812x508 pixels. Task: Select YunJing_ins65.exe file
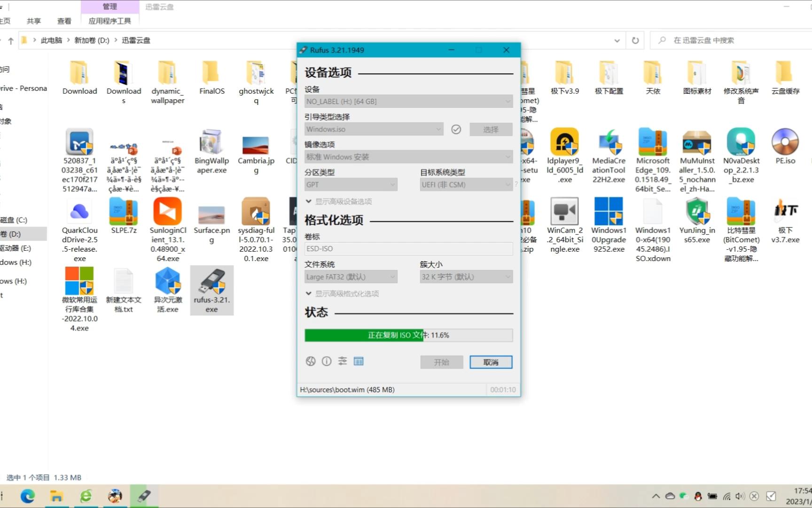(697, 221)
